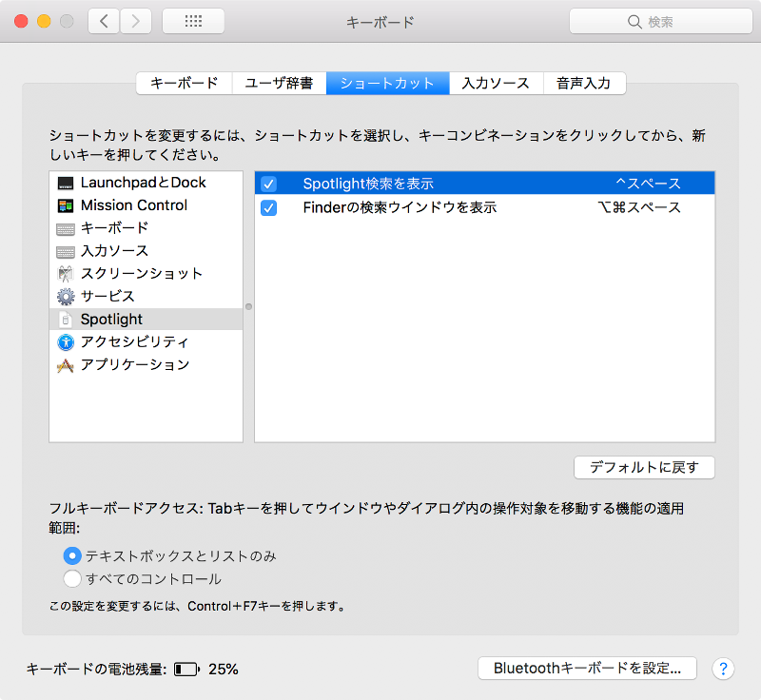Switch to the 入力ソース tab
Viewport: 761px width, 700px height.
tap(496, 84)
